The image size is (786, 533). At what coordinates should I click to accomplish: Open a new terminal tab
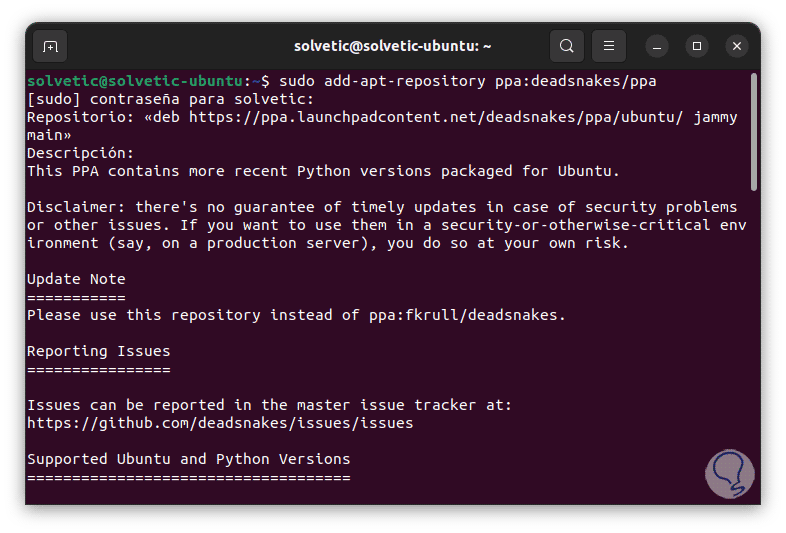pos(51,46)
